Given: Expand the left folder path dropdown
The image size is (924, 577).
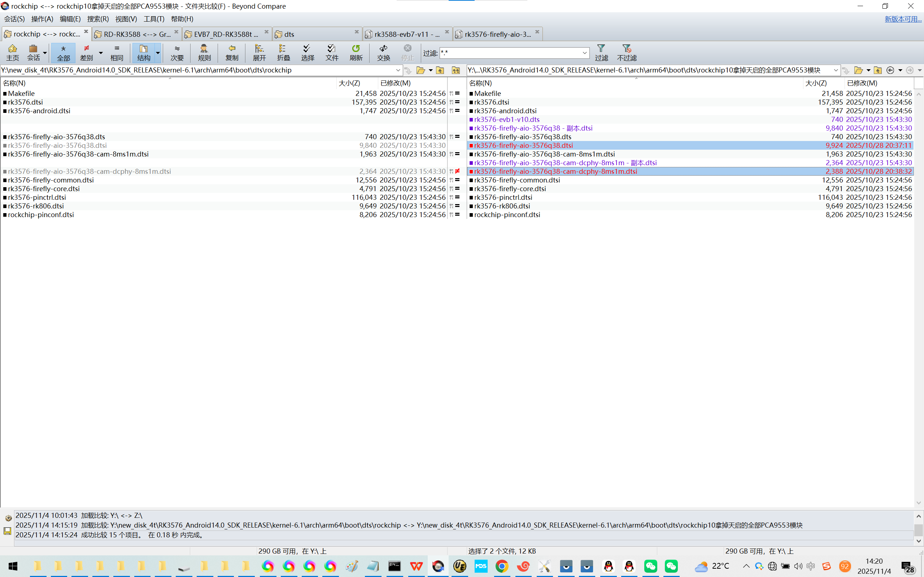Looking at the screenshot, I should click(x=398, y=70).
